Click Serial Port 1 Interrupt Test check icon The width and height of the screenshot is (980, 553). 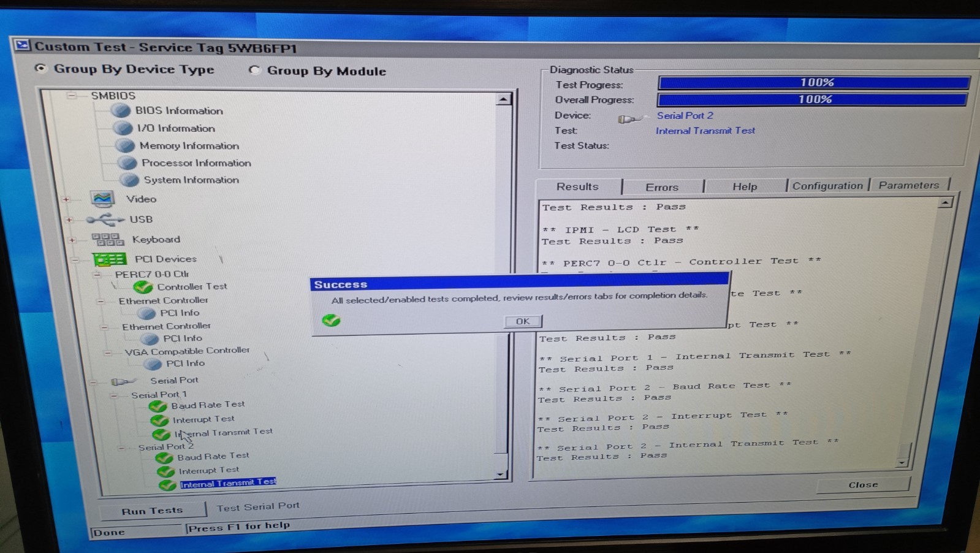(159, 420)
